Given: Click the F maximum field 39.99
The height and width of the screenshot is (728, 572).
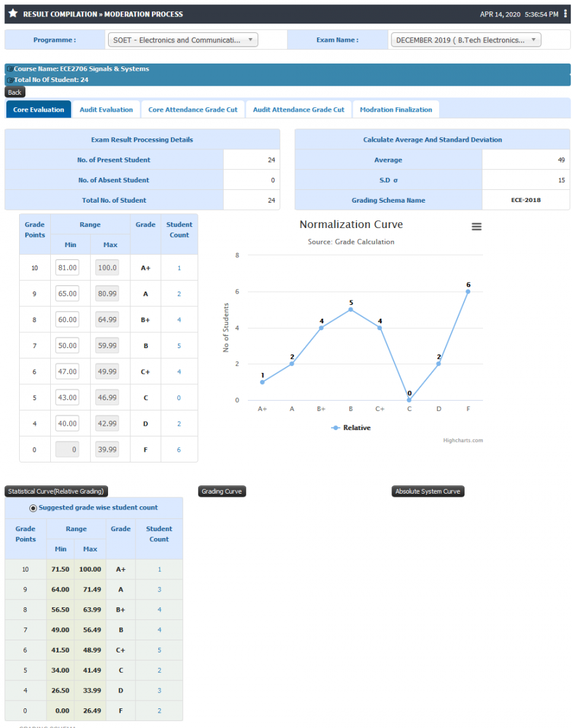Looking at the screenshot, I should [x=107, y=449].
